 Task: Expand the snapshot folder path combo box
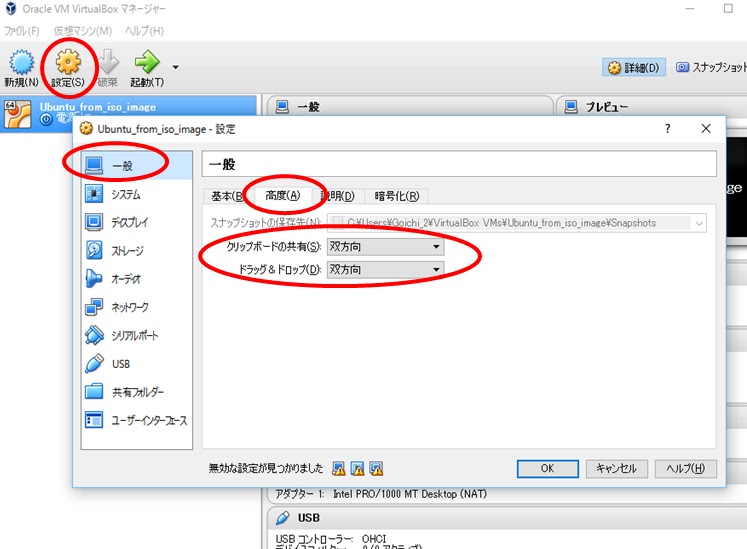pyautogui.click(x=516, y=223)
